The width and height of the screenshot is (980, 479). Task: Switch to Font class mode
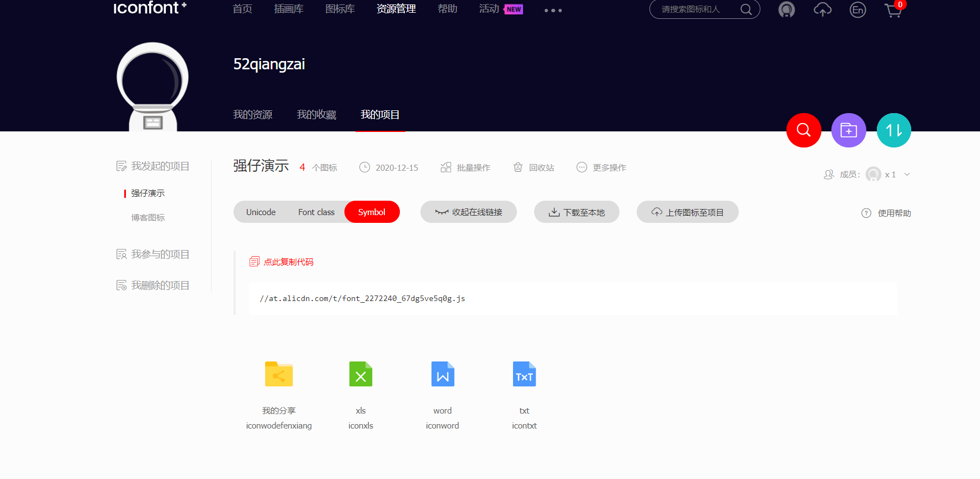(x=316, y=212)
